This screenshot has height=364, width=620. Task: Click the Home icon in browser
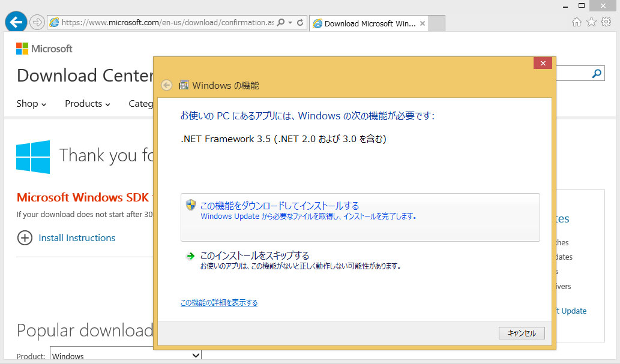pyautogui.click(x=577, y=22)
